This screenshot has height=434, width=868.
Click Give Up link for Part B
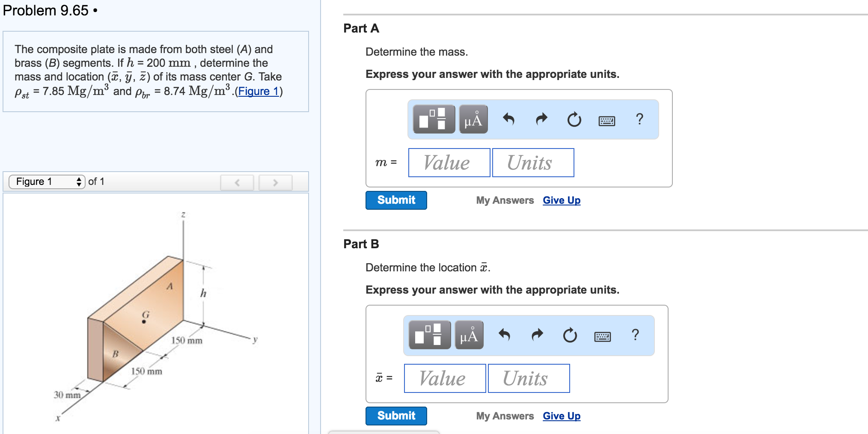click(x=561, y=416)
